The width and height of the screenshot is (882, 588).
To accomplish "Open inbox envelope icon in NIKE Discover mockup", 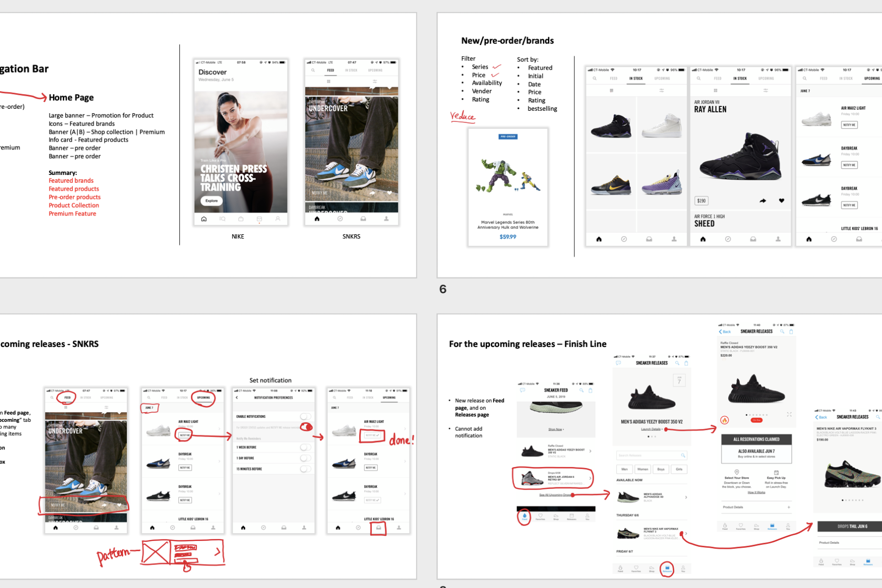I will click(x=259, y=219).
